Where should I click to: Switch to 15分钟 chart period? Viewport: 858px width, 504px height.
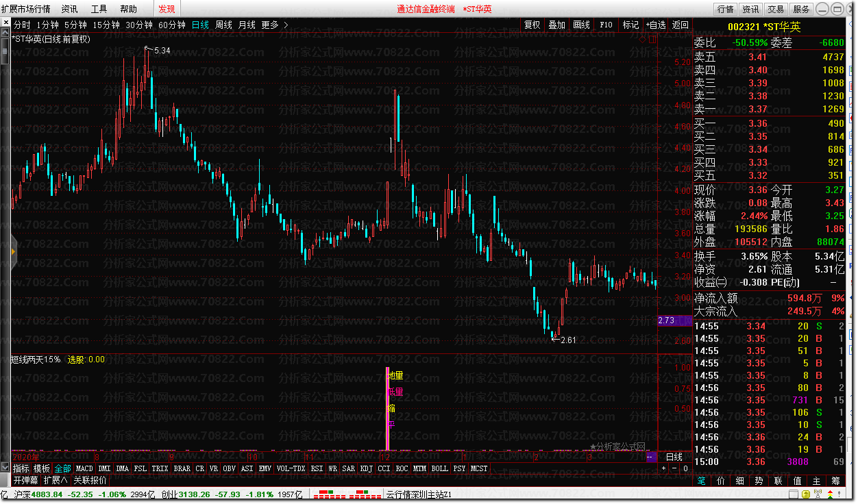106,25
